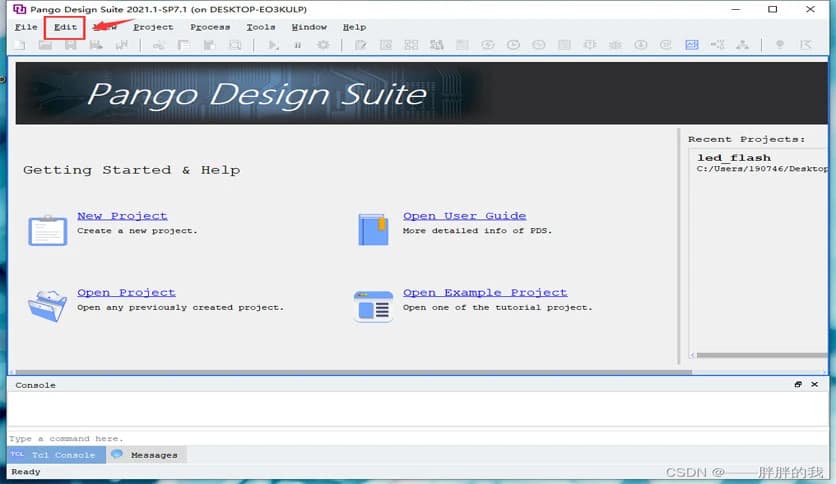The height and width of the screenshot is (484, 836).
Task: Click the Open User Guide link
Action: coord(464,216)
